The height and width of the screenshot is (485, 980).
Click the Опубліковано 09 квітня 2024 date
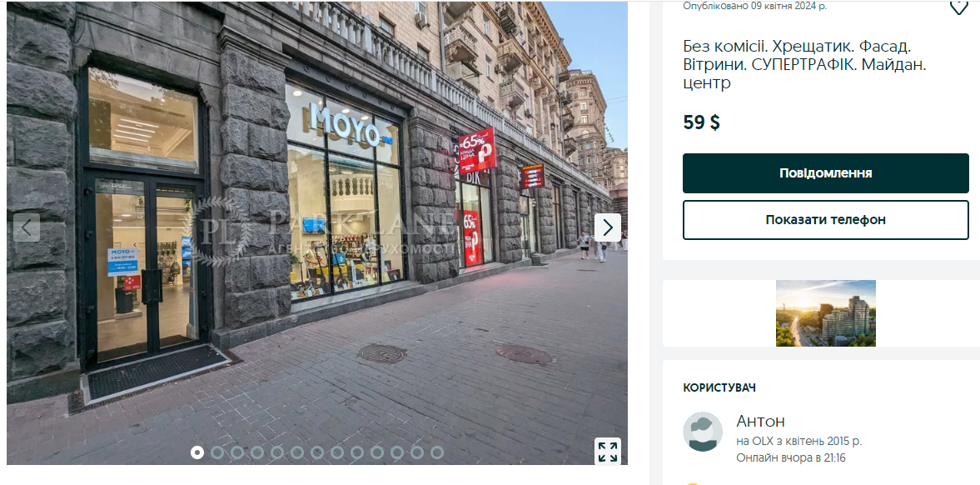(755, 6)
